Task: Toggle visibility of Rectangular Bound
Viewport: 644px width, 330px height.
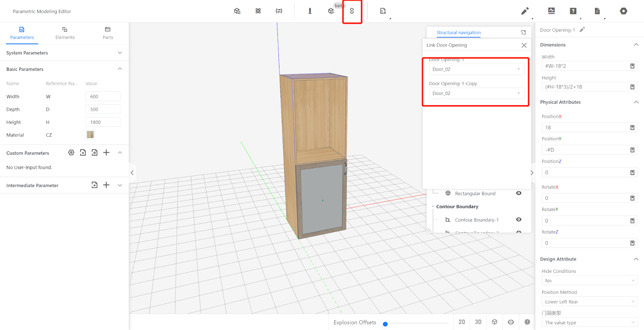Action: [x=518, y=193]
